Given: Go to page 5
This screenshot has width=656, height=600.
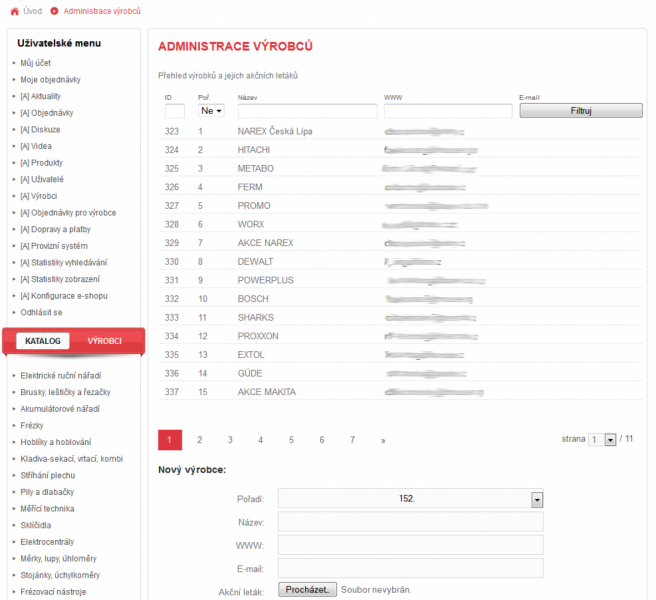Looking at the screenshot, I should (x=291, y=440).
